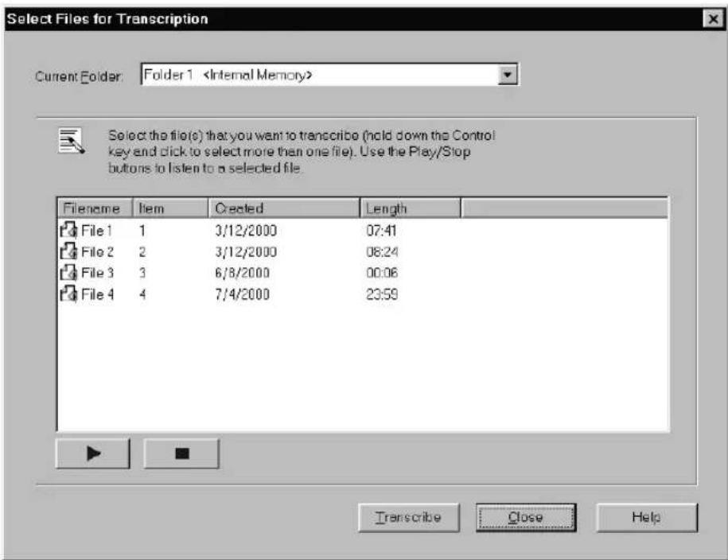Sort by the Created column header
This screenshot has height=560, width=728.
(x=284, y=208)
